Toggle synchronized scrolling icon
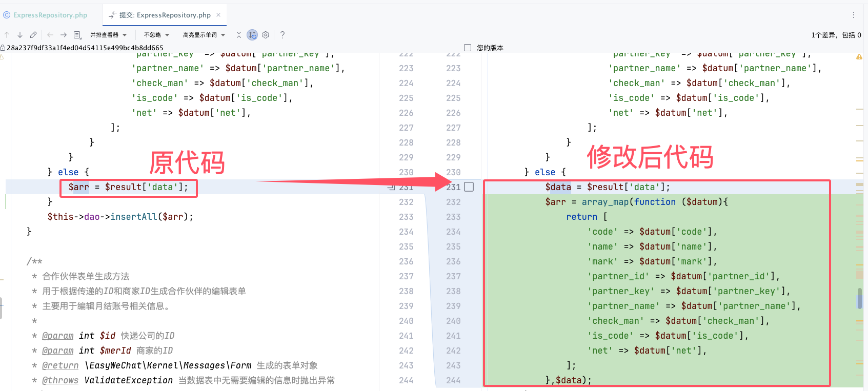 pos(252,35)
